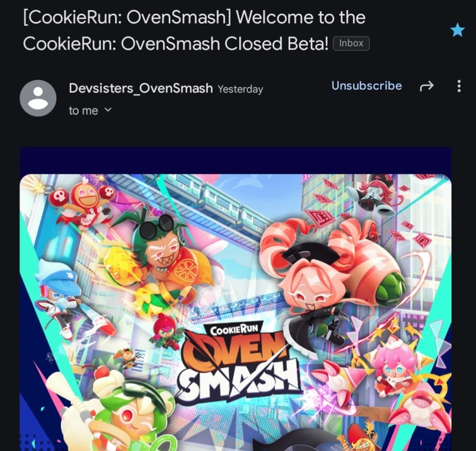Click the curved reply arrow icon

pyautogui.click(x=427, y=86)
